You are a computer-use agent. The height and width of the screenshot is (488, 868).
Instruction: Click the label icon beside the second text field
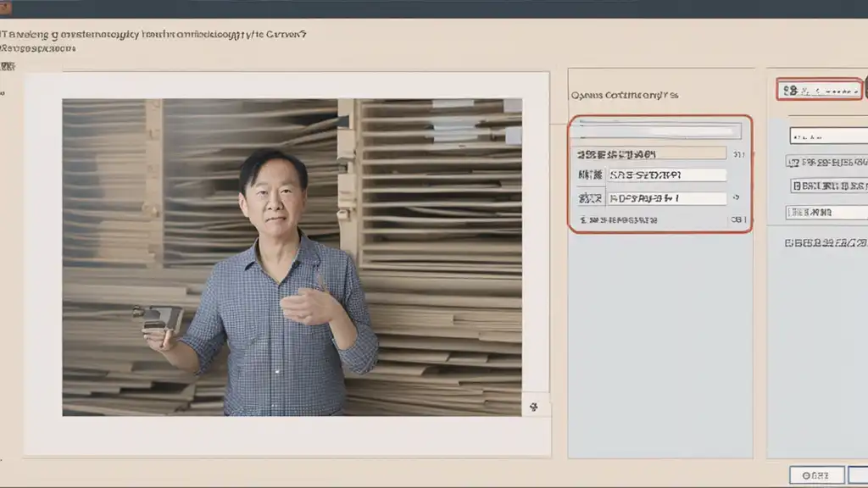(x=589, y=175)
